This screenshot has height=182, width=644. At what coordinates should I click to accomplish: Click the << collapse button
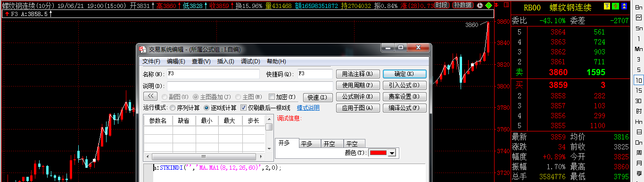point(150,96)
